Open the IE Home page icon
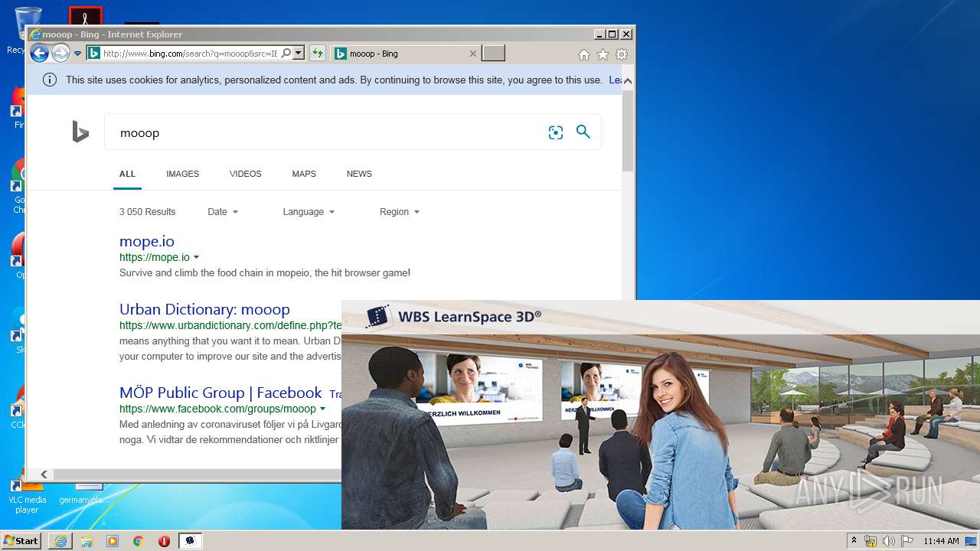 click(584, 54)
